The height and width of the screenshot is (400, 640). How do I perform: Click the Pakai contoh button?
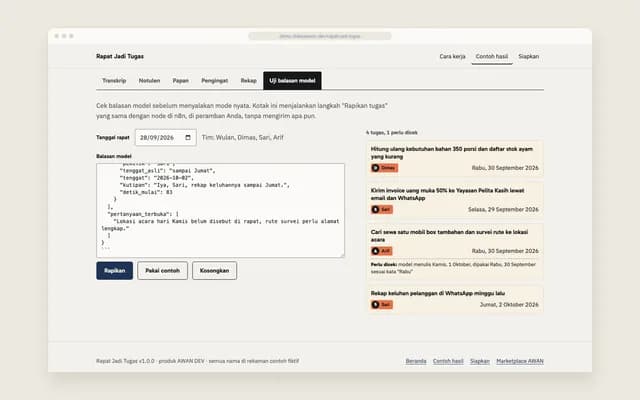pyautogui.click(x=162, y=271)
